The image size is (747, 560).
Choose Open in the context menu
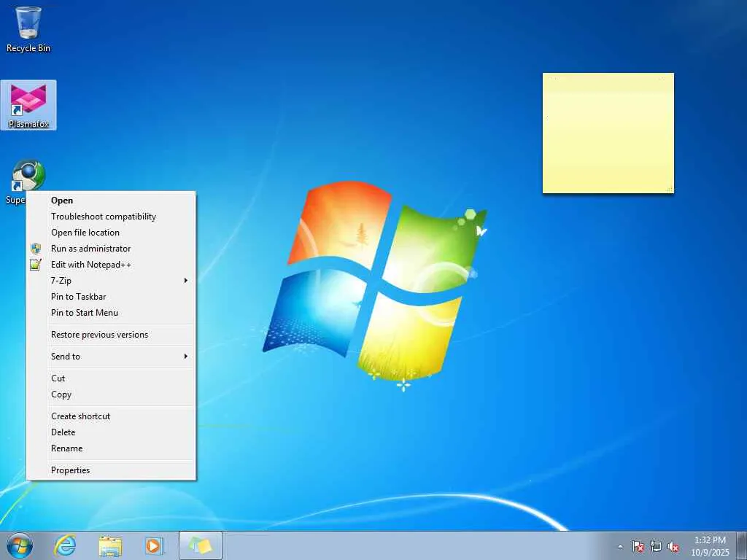coord(111,201)
